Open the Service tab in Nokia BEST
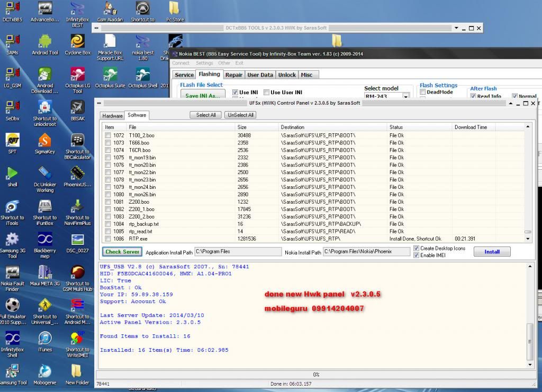 184,75
